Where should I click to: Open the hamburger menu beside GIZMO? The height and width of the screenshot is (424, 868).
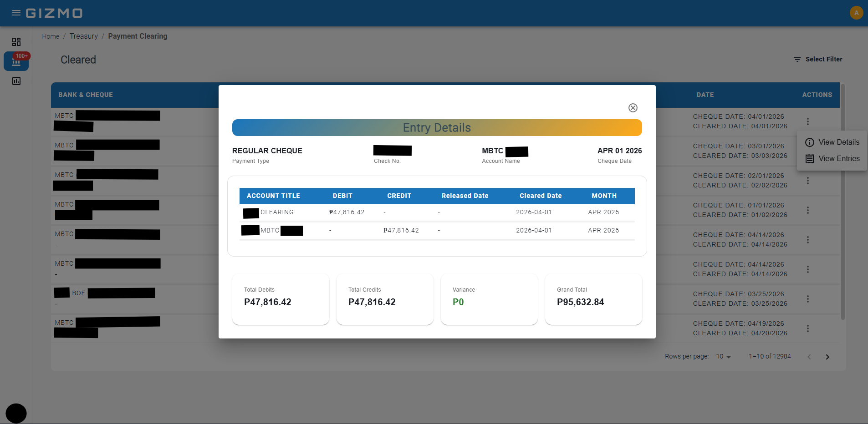pyautogui.click(x=16, y=13)
